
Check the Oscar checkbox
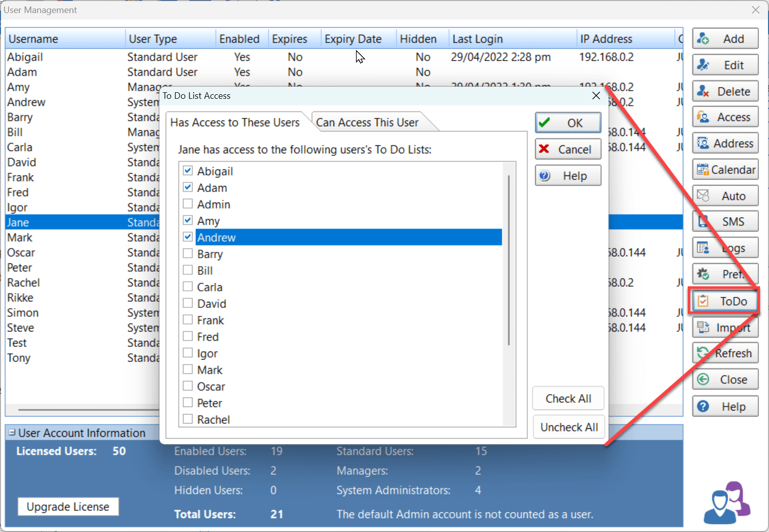click(x=188, y=386)
